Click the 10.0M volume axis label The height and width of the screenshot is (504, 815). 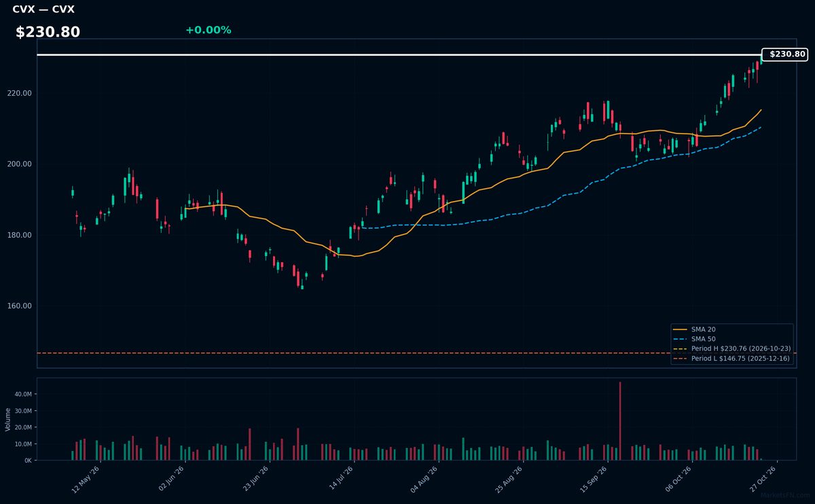[x=24, y=444]
